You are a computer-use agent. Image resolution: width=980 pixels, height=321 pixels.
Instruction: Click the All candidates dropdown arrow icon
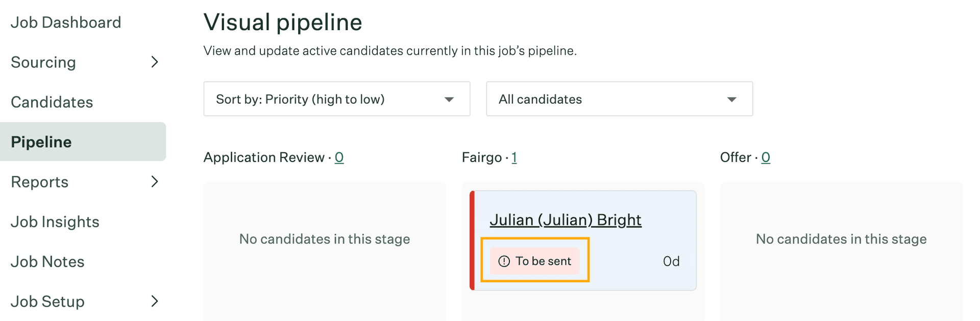pos(731,99)
